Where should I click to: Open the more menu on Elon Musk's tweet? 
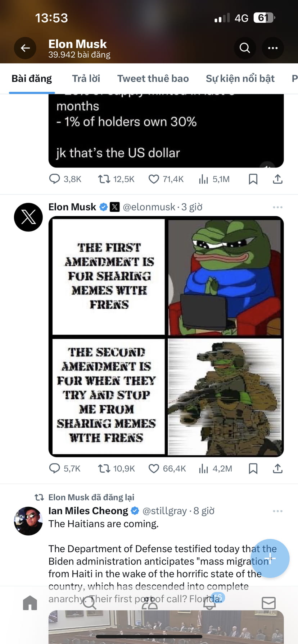coord(277,207)
